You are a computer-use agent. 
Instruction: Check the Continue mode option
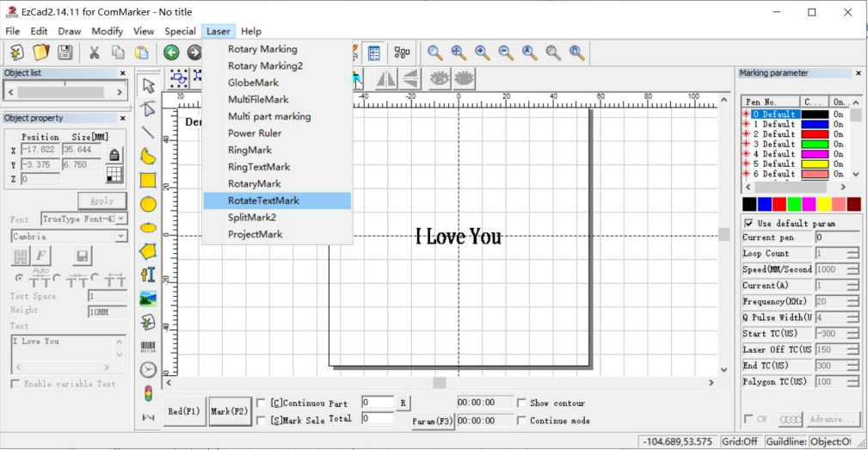coord(521,421)
